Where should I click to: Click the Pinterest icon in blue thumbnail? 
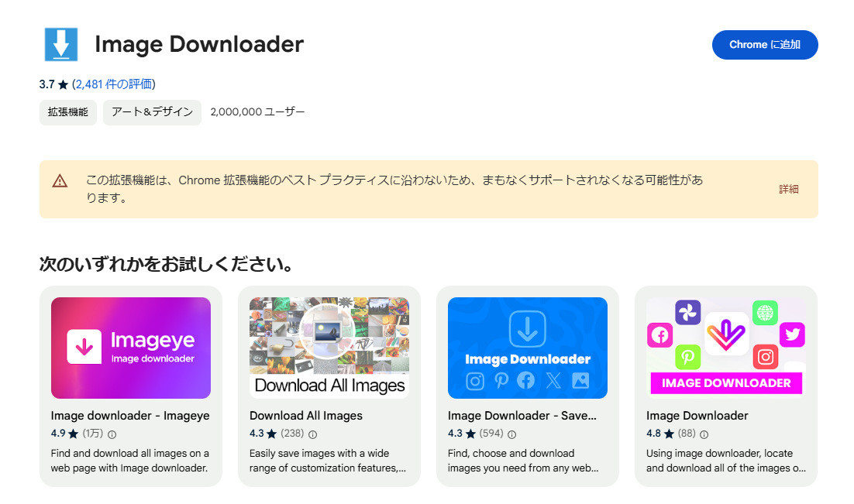(501, 380)
